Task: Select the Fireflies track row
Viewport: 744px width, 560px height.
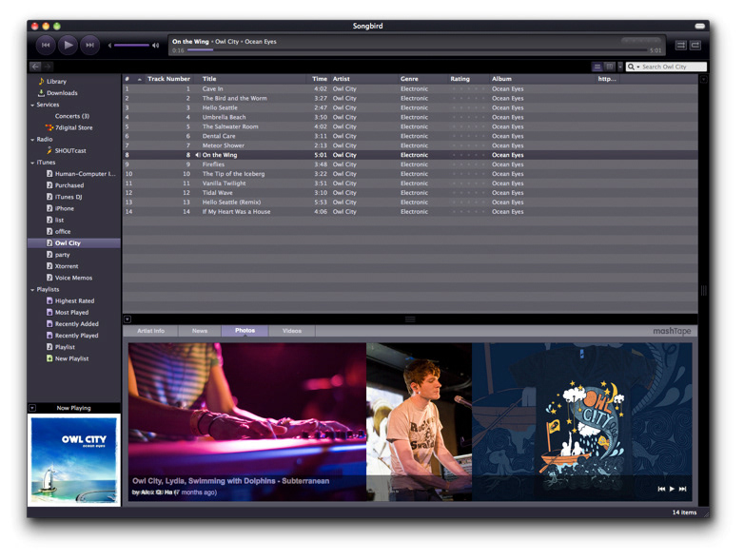Action: [x=410, y=164]
